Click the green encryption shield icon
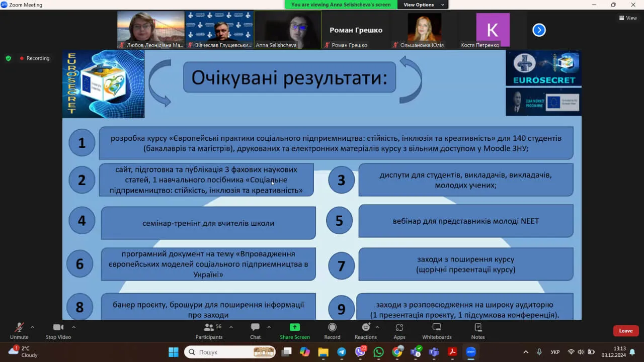The width and height of the screenshot is (644, 362). pyautogui.click(x=8, y=58)
